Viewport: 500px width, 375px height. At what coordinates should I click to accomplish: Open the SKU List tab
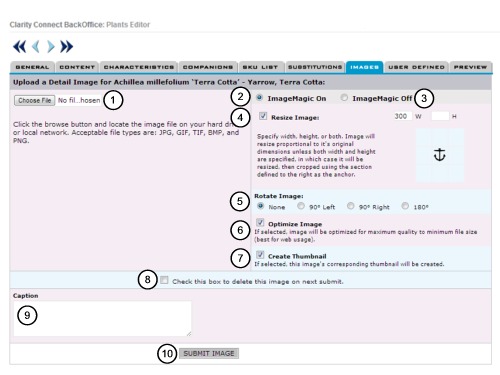click(260, 67)
